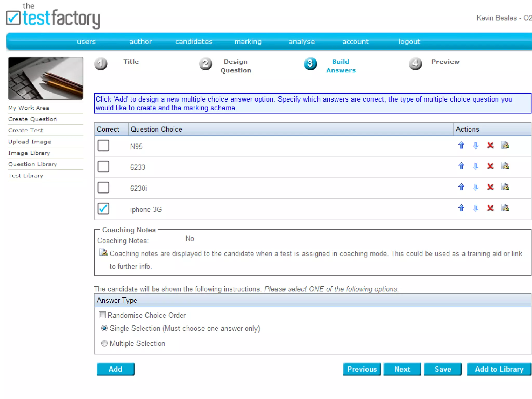Select Single Selection radio option
The width and height of the screenshot is (532, 399).
[x=104, y=328]
